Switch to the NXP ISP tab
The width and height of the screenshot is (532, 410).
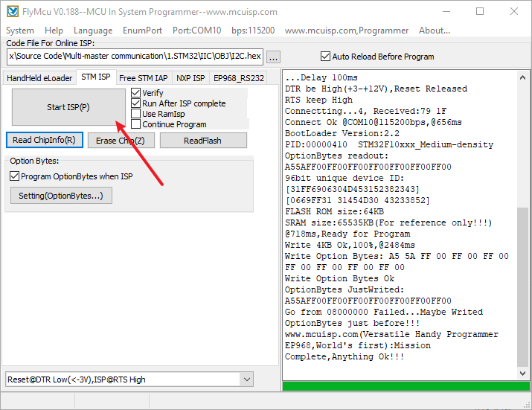tap(190, 78)
